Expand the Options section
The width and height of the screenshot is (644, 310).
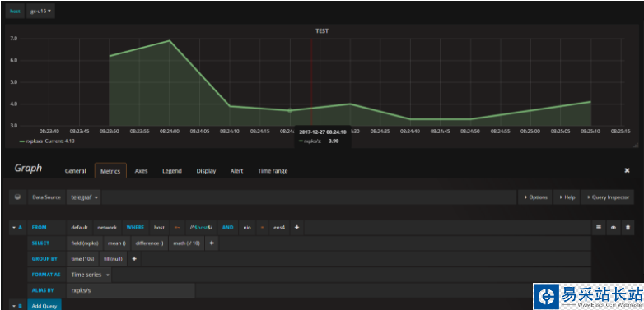click(x=535, y=197)
